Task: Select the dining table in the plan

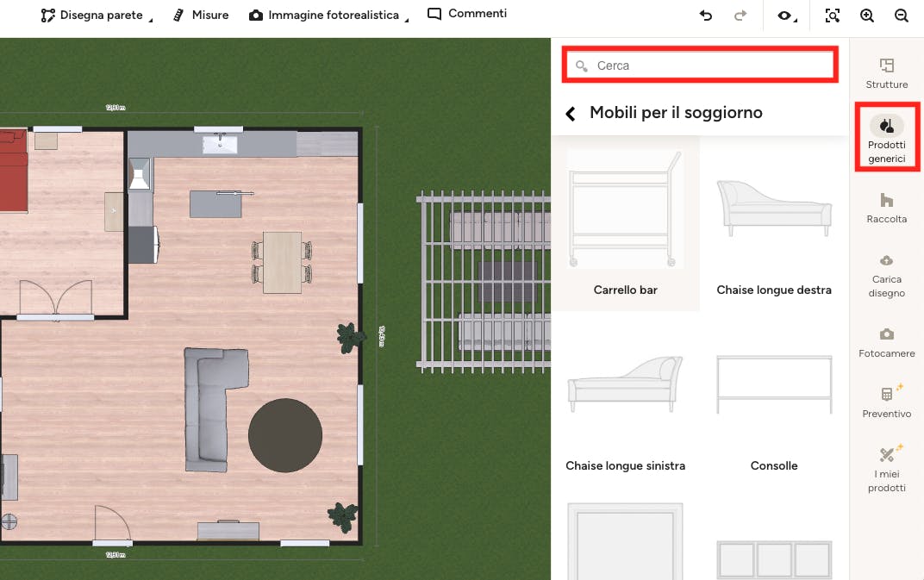Action: point(282,262)
